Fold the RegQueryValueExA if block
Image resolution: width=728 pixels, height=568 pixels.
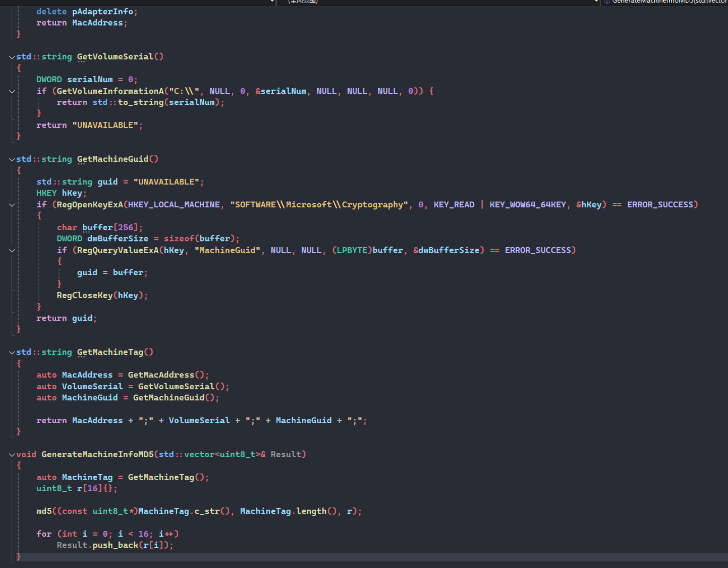(x=12, y=250)
